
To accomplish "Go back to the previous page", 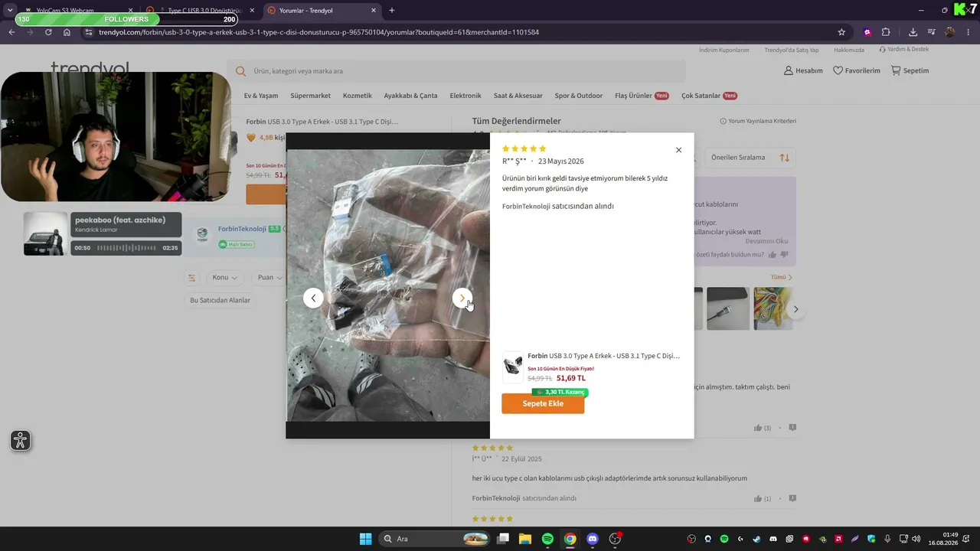I will coord(11,32).
